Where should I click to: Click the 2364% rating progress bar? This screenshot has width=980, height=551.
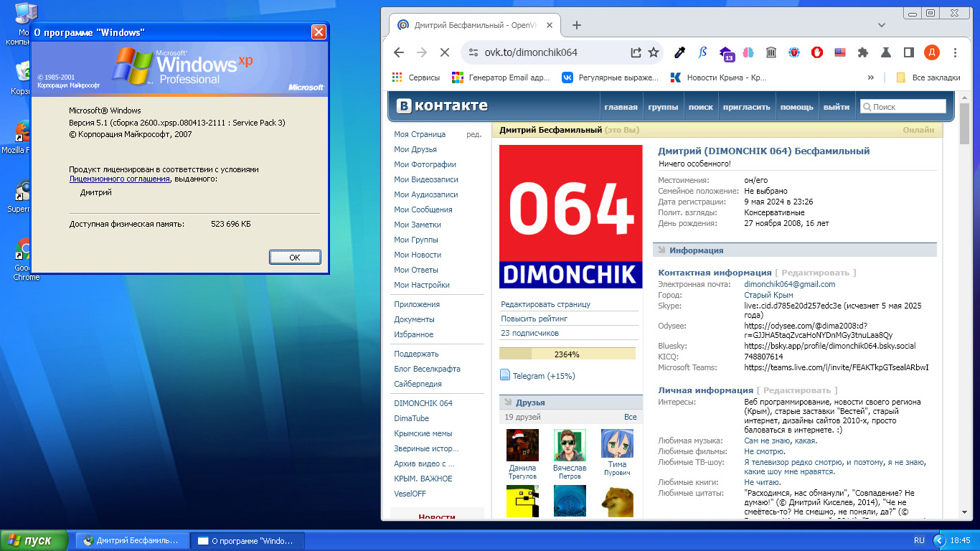[x=567, y=354]
